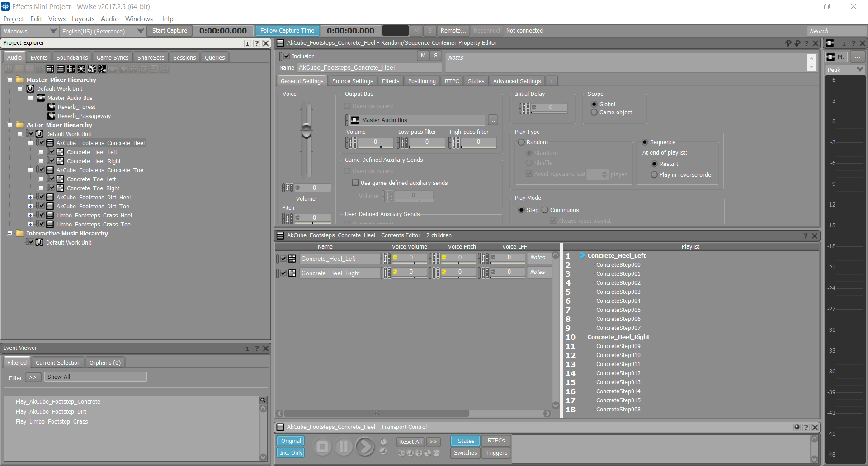
Task: Collapse the Interactive Music Hierarchy node
Action: (9, 234)
